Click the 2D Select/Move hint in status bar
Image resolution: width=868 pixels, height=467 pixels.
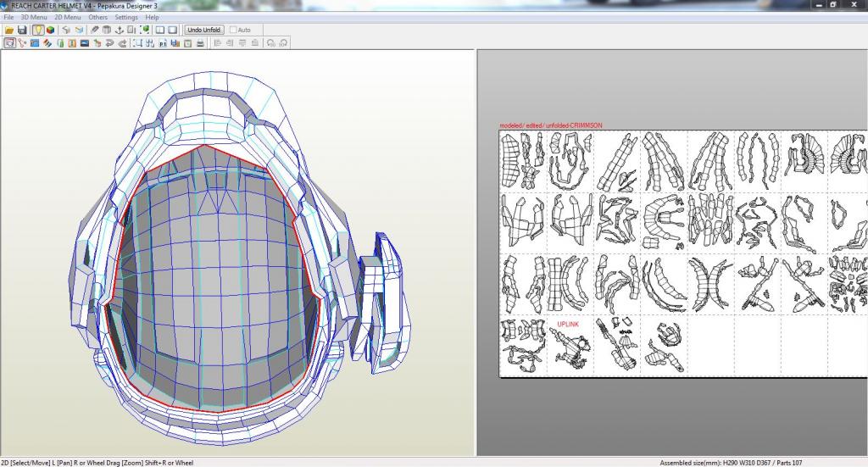click(97, 463)
